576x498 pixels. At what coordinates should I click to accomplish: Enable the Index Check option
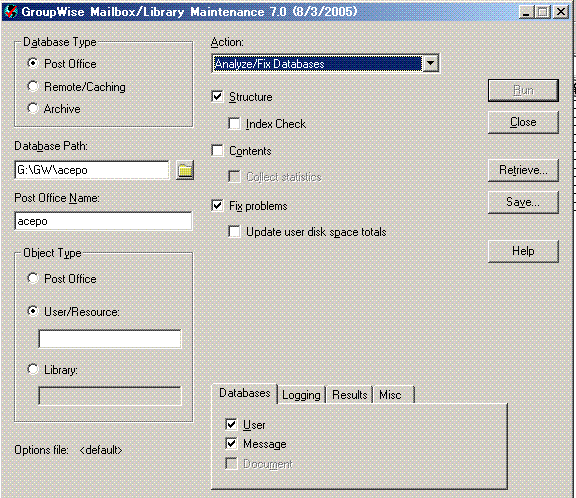(234, 123)
